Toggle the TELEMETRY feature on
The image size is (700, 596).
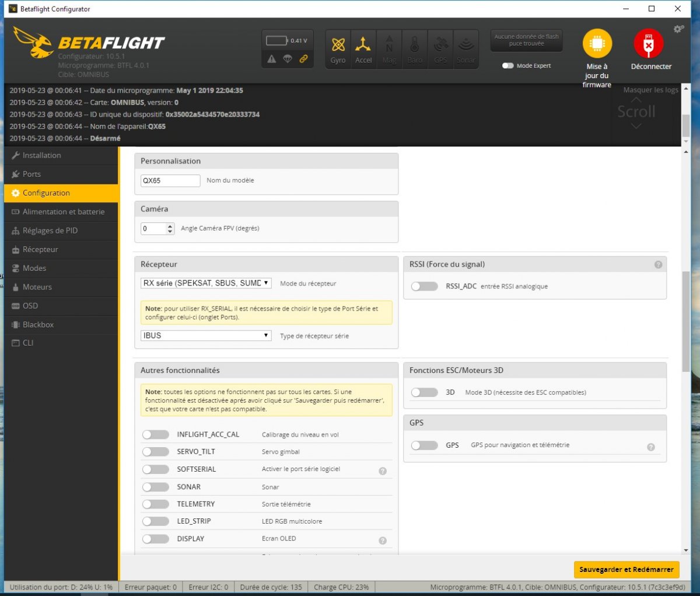[156, 504]
